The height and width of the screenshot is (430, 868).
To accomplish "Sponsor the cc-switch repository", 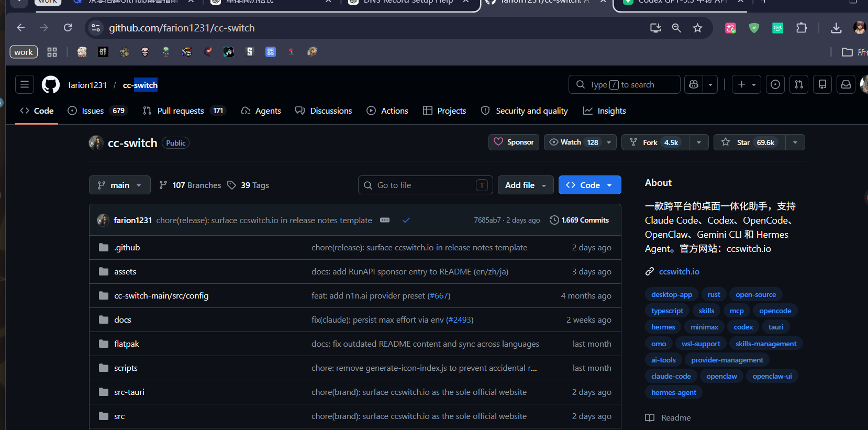I will (x=514, y=142).
